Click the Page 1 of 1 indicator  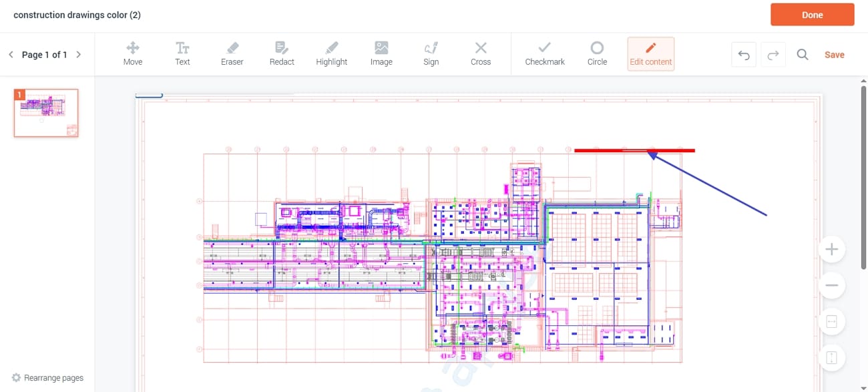click(x=45, y=55)
